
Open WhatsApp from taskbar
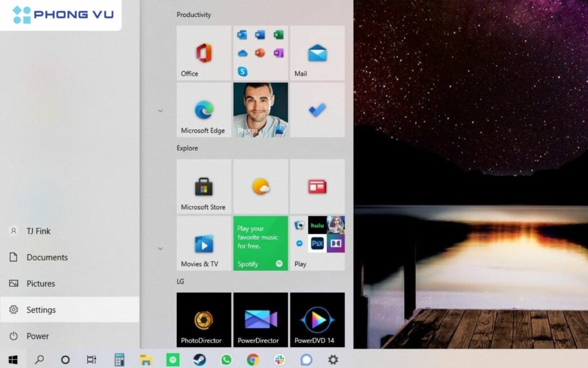(x=226, y=359)
